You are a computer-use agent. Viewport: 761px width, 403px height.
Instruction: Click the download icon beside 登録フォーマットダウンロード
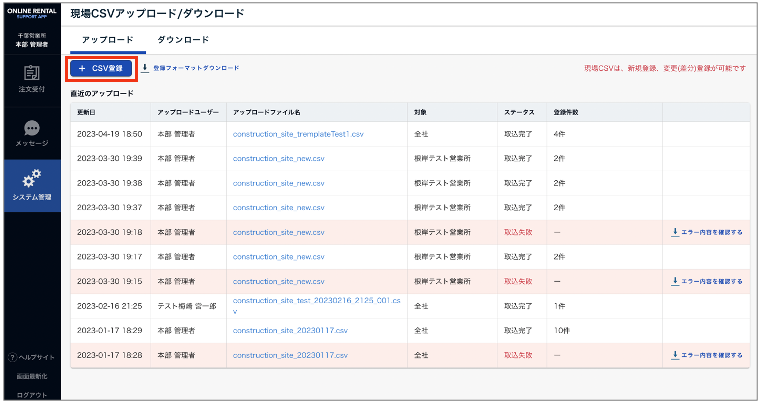click(x=147, y=68)
